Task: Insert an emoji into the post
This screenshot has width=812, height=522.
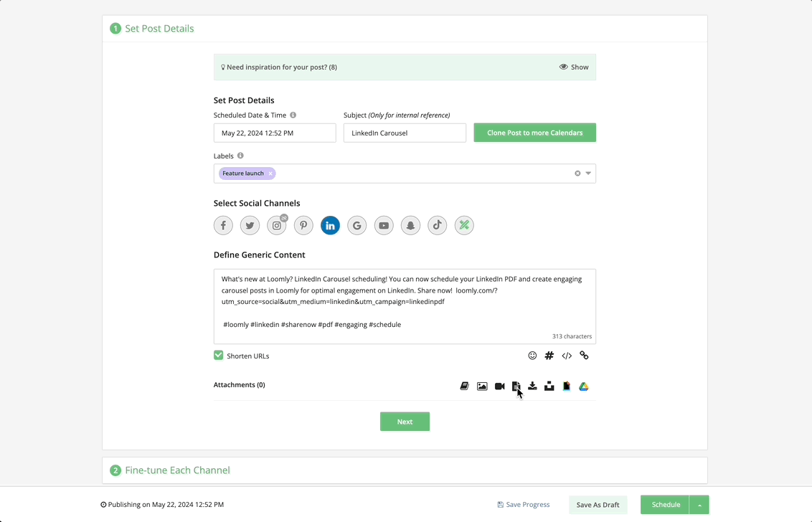Action: 532,356
